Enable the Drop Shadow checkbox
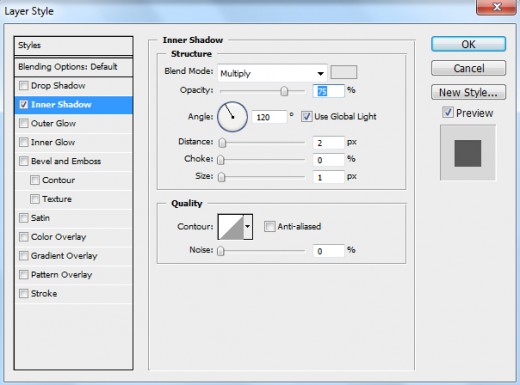Image resolution: width=520 pixels, height=385 pixels. pyautogui.click(x=24, y=86)
